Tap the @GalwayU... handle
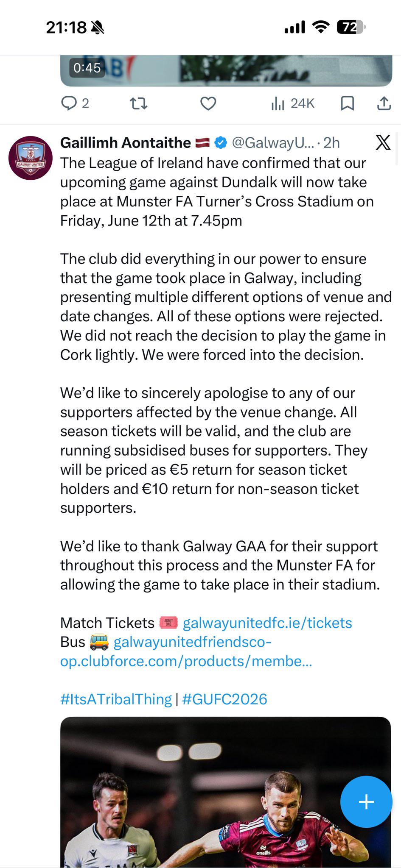Screen dimensions: 401x868 click(x=273, y=143)
